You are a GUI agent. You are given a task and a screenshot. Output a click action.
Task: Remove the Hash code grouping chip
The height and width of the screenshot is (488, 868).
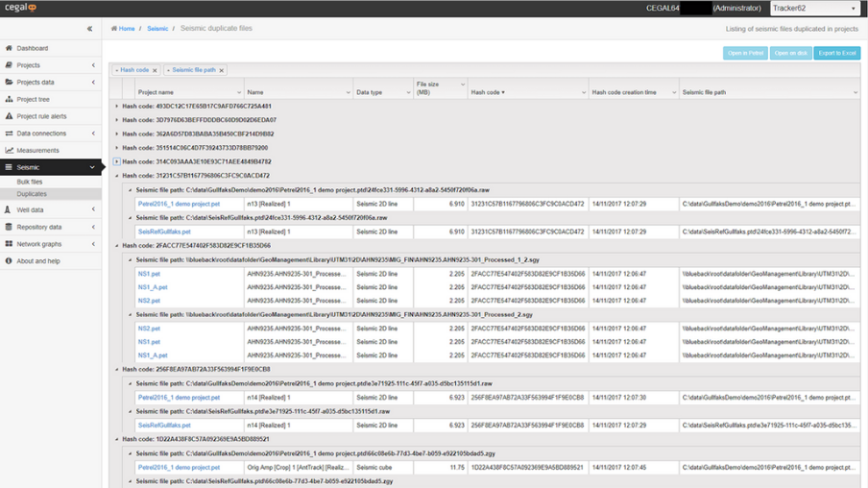pos(155,70)
